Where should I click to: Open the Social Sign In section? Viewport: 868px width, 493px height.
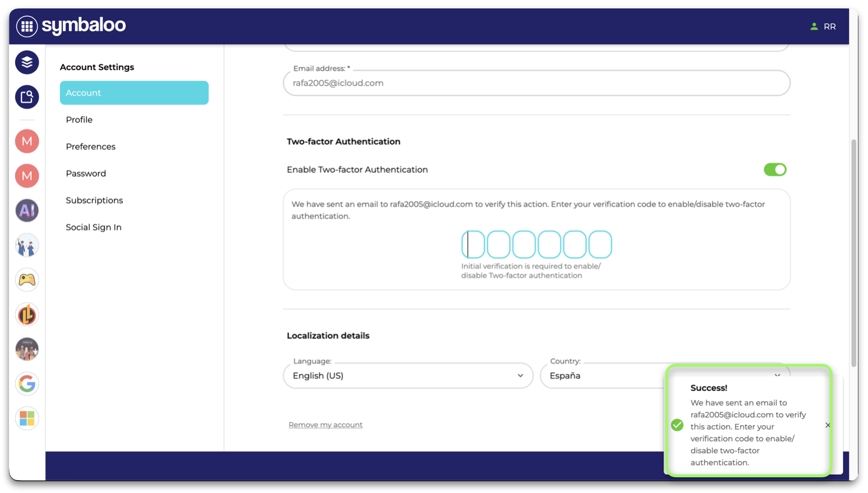pos(94,227)
